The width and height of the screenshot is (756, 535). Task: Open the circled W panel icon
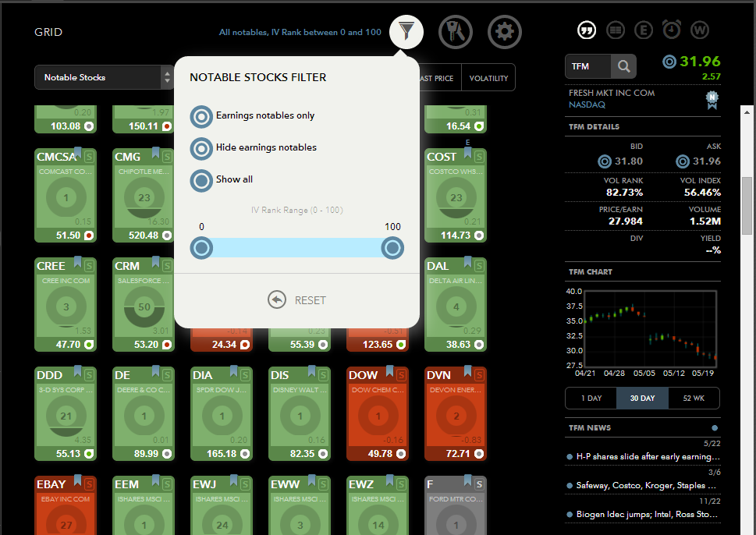[700, 30]
